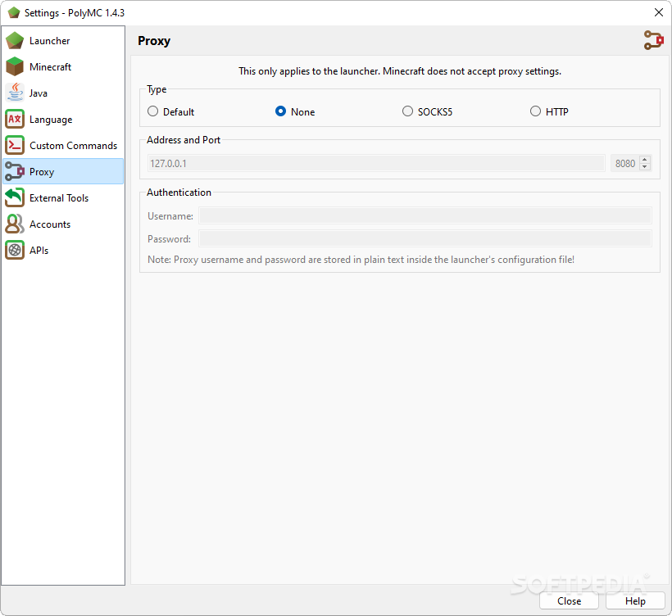Close the Settings window with X

(659, 12)
